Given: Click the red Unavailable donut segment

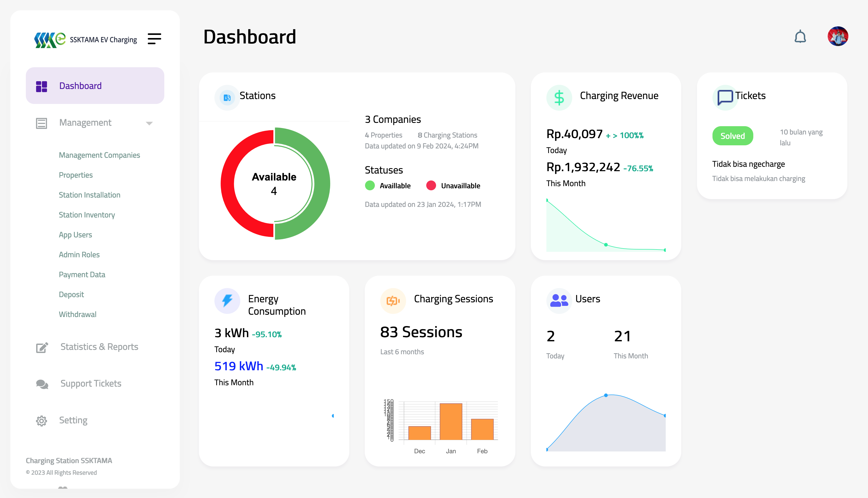Looking at the screenshot, I should tap(228, 183).
